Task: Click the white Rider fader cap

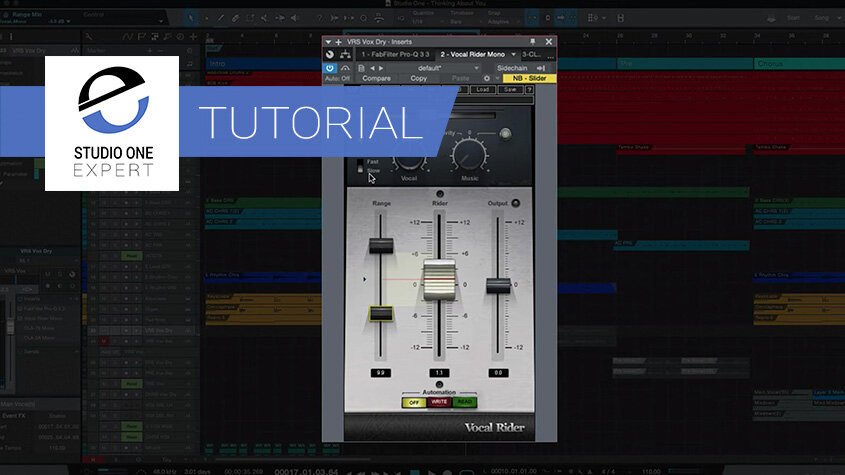Action: pyautogui.click(x=440, y=280)
